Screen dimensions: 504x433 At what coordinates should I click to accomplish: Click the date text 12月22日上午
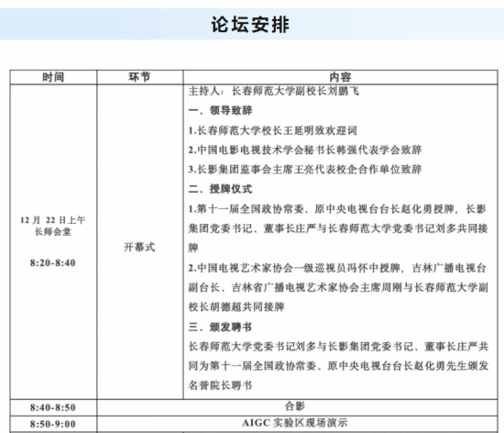53,220
